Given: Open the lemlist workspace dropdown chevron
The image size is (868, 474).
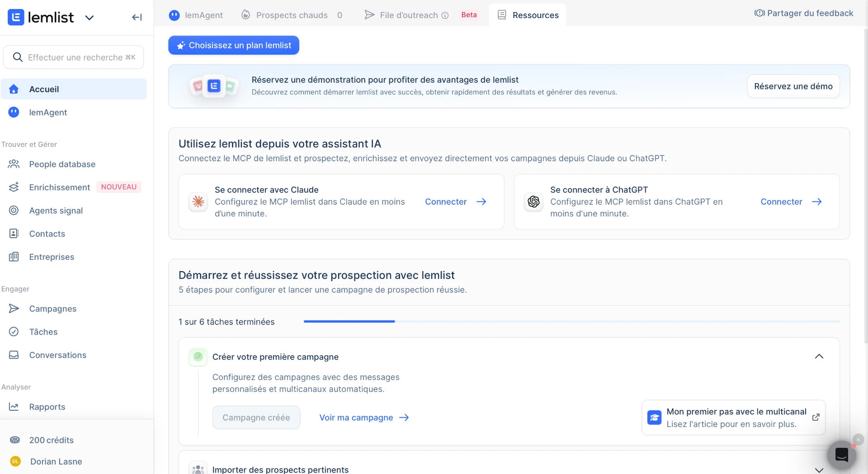Looking at the screenshot, I should click(x=90, y=18).
